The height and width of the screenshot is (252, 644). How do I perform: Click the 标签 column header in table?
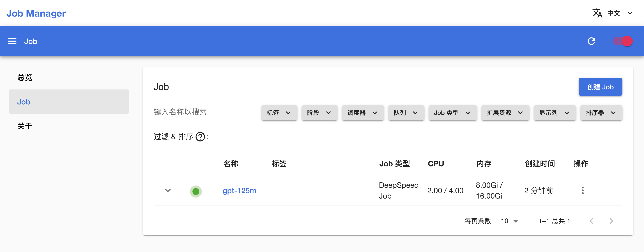tap(279, 164)
